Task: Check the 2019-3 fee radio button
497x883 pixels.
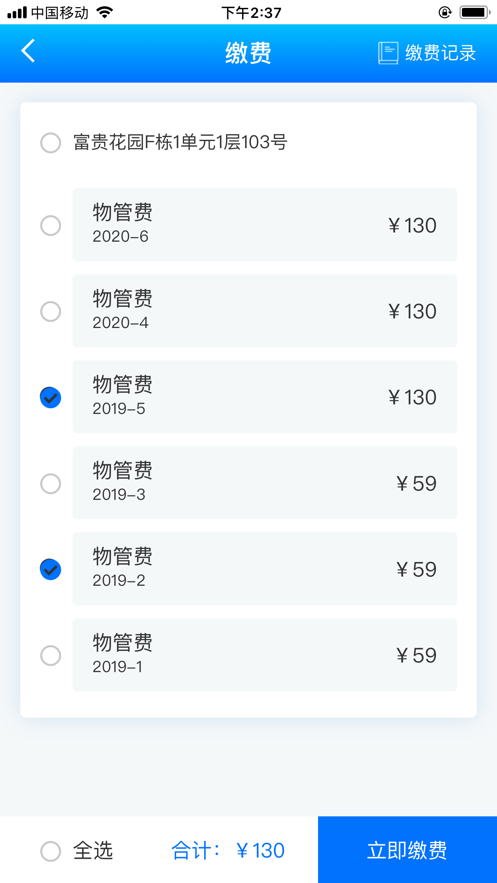Action: 51,484
